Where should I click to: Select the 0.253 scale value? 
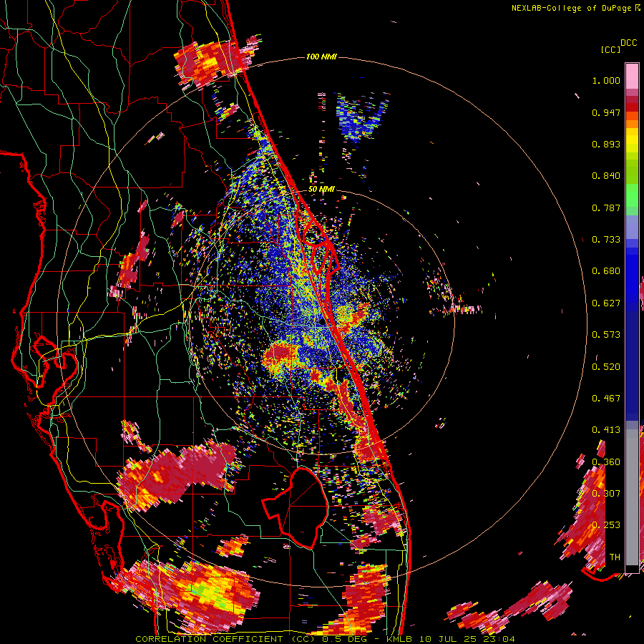click(x=606, y=525)
